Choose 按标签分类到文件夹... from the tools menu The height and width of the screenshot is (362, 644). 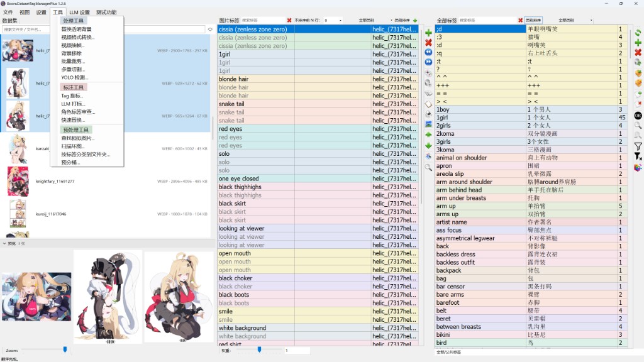point(86,155)
